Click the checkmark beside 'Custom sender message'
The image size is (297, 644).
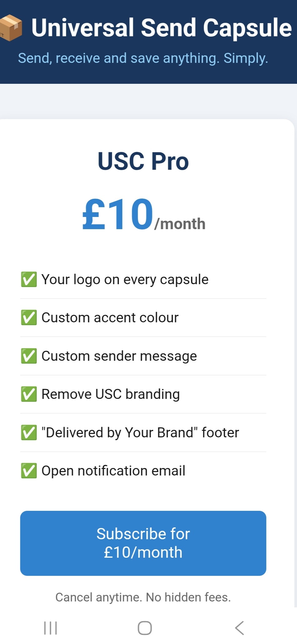[28, 355]
